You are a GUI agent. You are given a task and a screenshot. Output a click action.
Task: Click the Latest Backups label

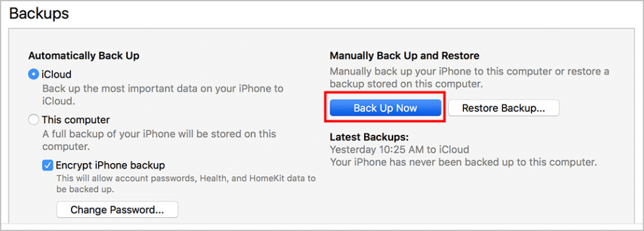click(369, 137)
